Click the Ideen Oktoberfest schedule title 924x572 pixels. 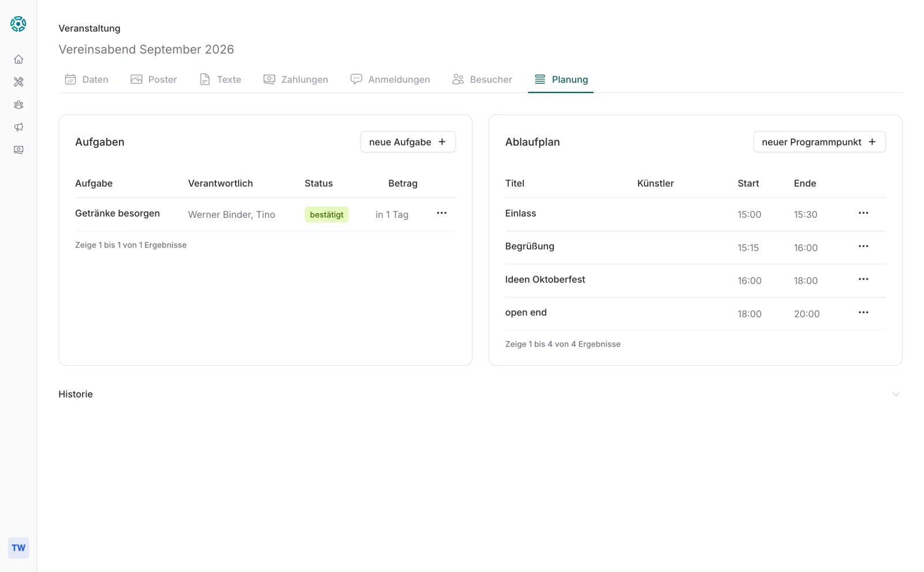click(545, 280)
